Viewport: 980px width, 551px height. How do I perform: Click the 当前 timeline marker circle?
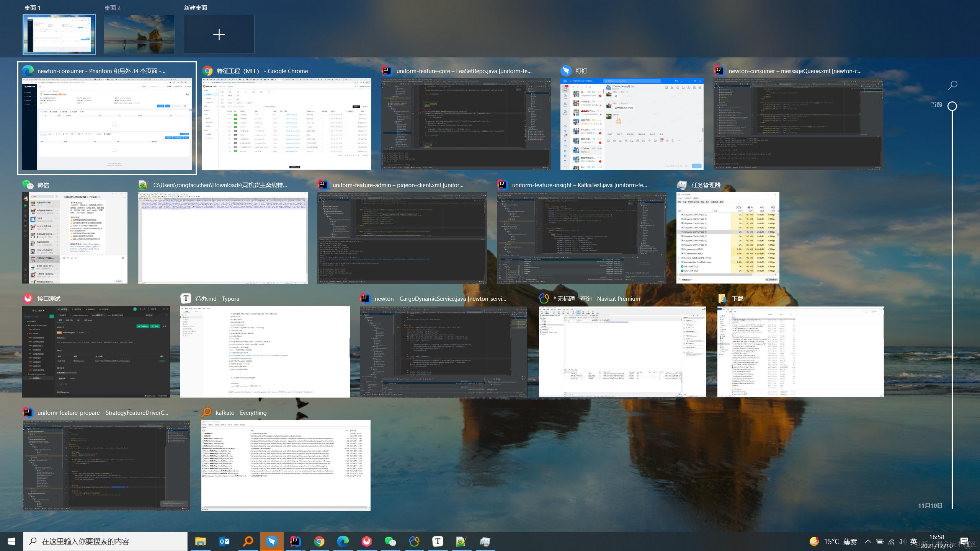(x=952, y=106)
